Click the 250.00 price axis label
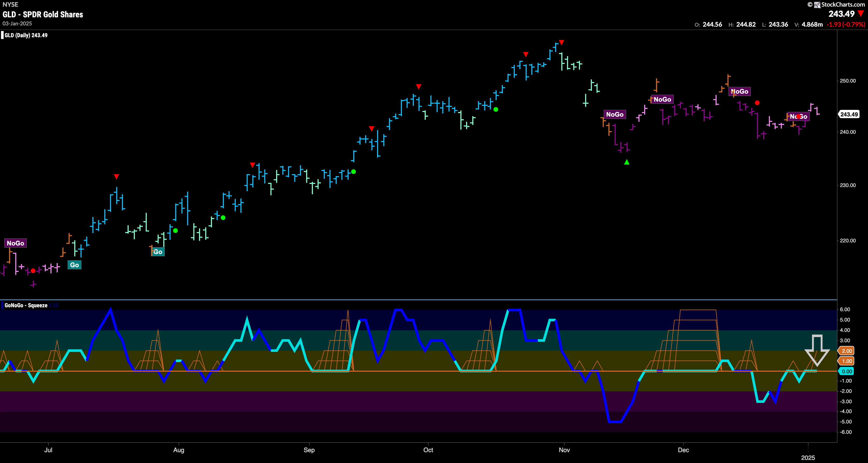868x463 pixels. [x=848, y=81]
